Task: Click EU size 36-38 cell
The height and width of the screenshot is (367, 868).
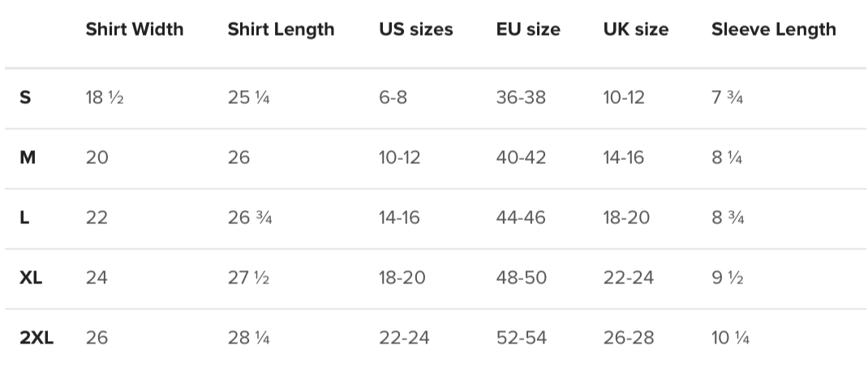Action: coord(521,98)
